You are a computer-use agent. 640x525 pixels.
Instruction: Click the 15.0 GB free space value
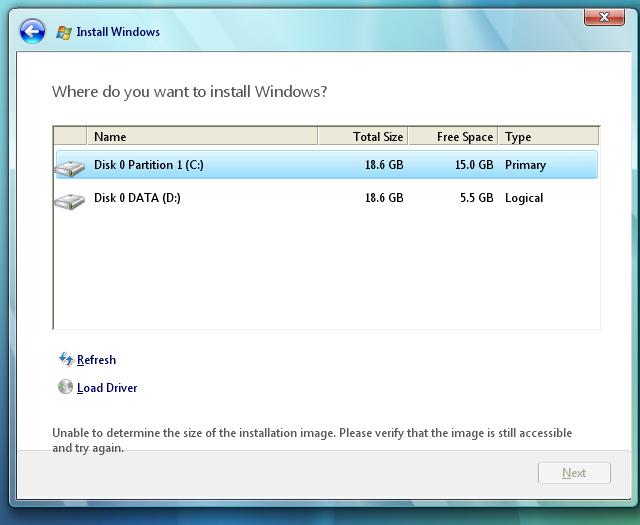[474, 165]
